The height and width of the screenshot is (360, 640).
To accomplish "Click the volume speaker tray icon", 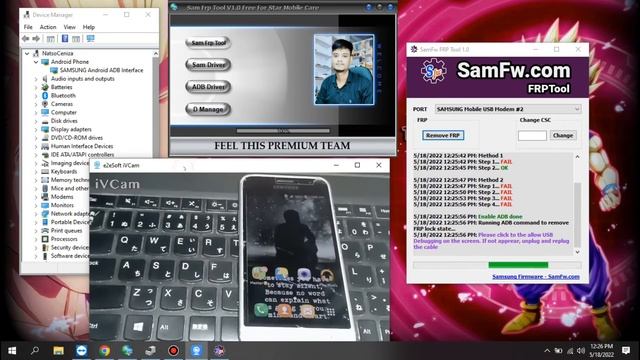I will pos(580,351).
